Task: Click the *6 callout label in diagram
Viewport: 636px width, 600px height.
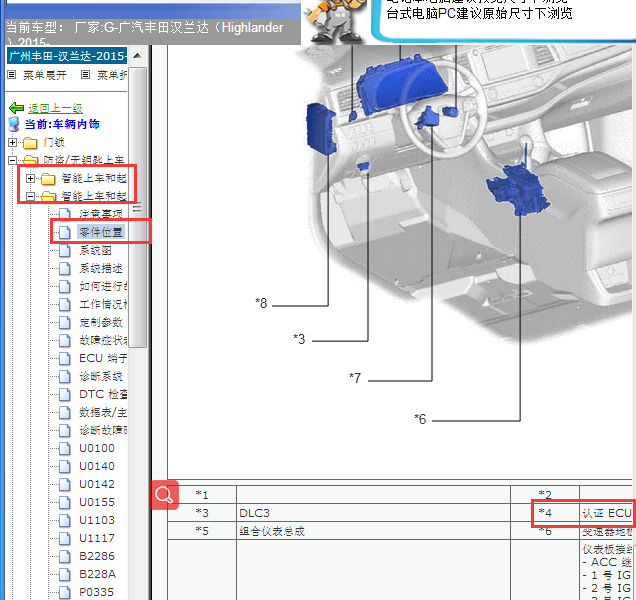Action: tap(420, 419)
